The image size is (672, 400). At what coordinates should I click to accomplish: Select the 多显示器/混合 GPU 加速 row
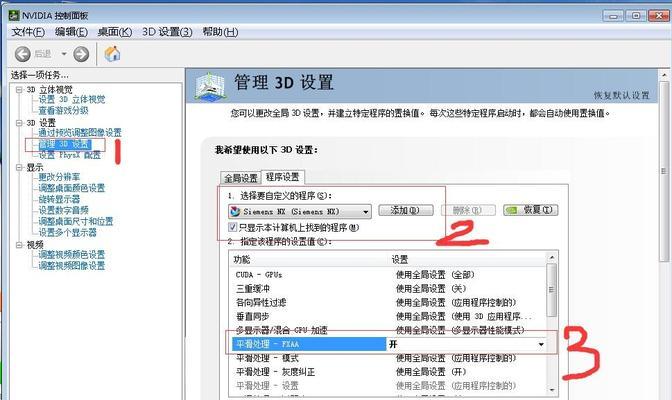pyautogui.click(x=388, y=330)
